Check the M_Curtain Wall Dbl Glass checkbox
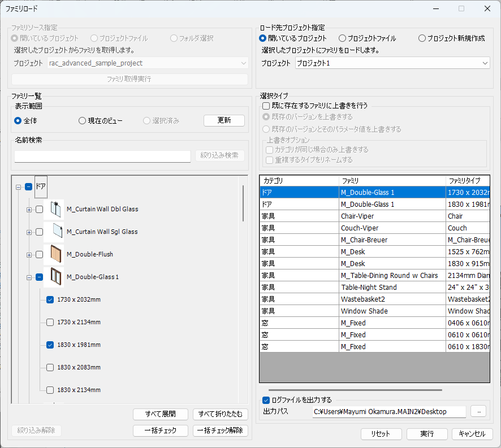The height and width of the screenshot is (448, 501). 40,210
